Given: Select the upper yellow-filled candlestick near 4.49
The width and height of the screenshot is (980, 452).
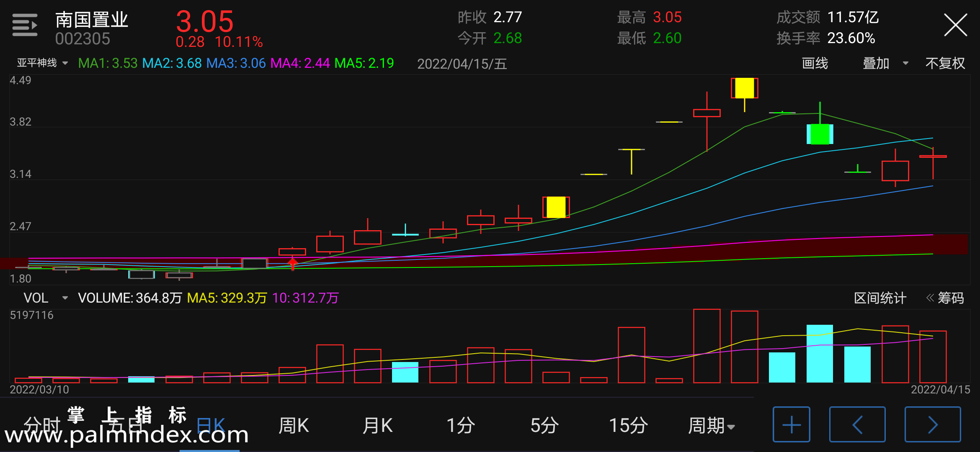Looking at the screenshot, I should click(744, 88).
